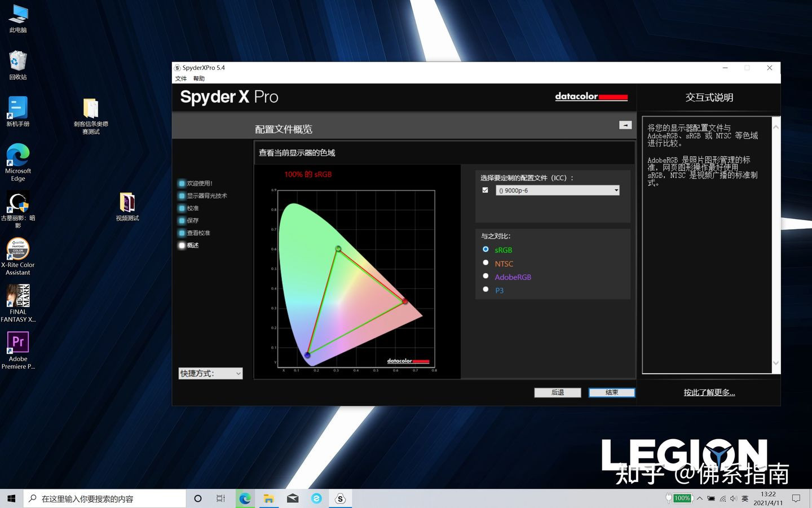Image resolution: width=812 pixels, height=508 pixels.
Task: Click the blue circular app taskbar icon
Action: pos(316,498)
